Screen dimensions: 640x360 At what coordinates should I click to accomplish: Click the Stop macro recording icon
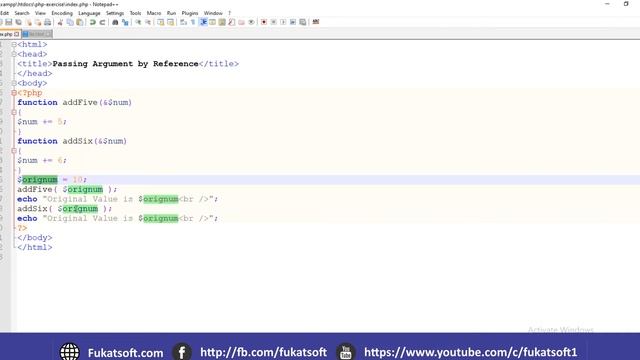[x=273, y=22]
